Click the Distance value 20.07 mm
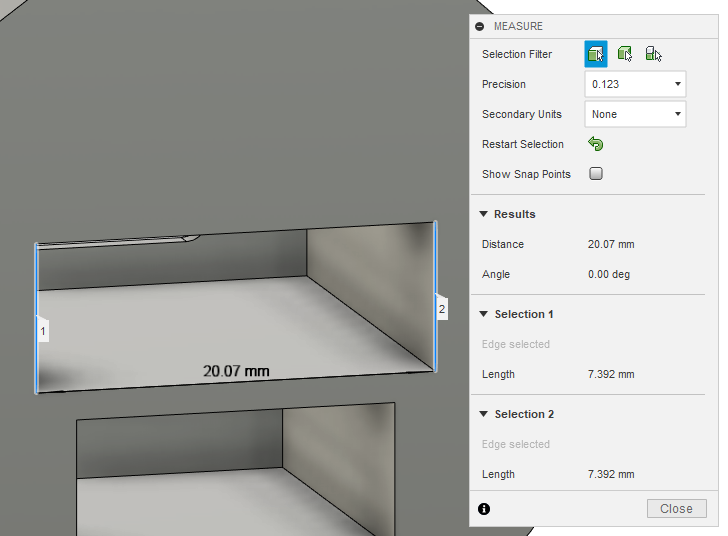728x536 pixels. pyautogui.click(x=611, y=244)
